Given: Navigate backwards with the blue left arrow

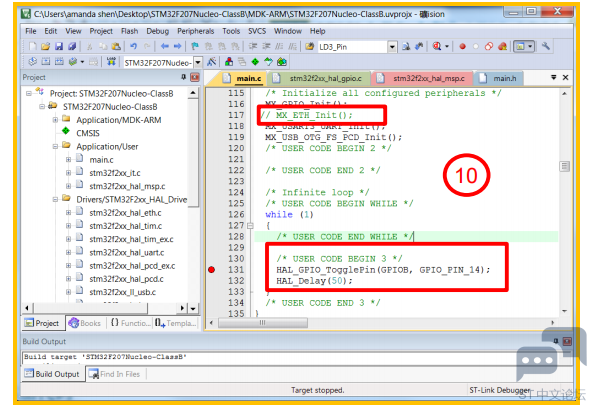Looking at the screenshot, I should (164, 46).
